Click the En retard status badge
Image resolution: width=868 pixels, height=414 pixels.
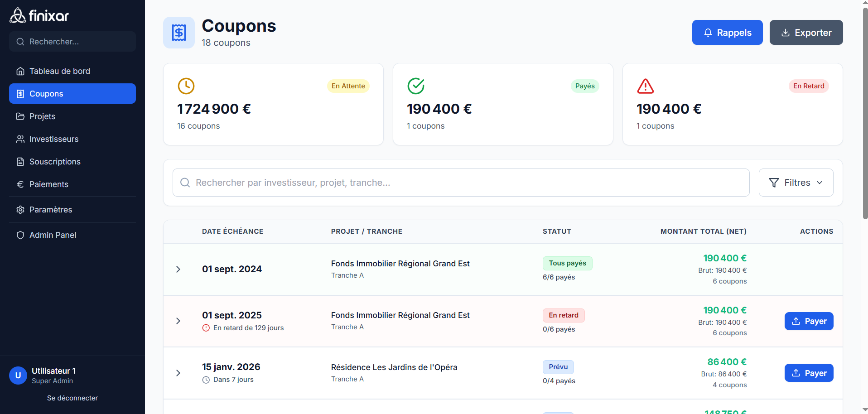click(x=563, y=315)
